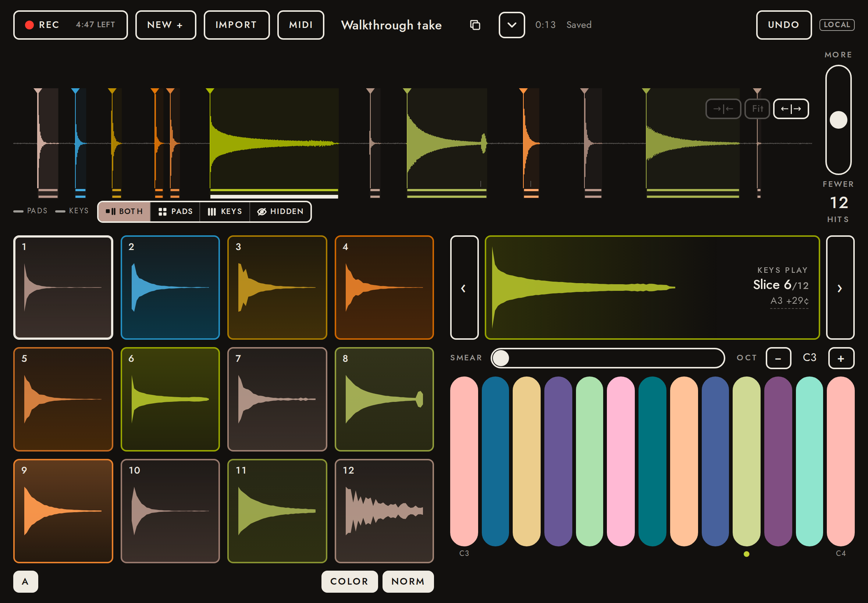The height and width of the screenshot is (603, 868).
Task: Trigger orange pad 4
Action: point(384,288)
